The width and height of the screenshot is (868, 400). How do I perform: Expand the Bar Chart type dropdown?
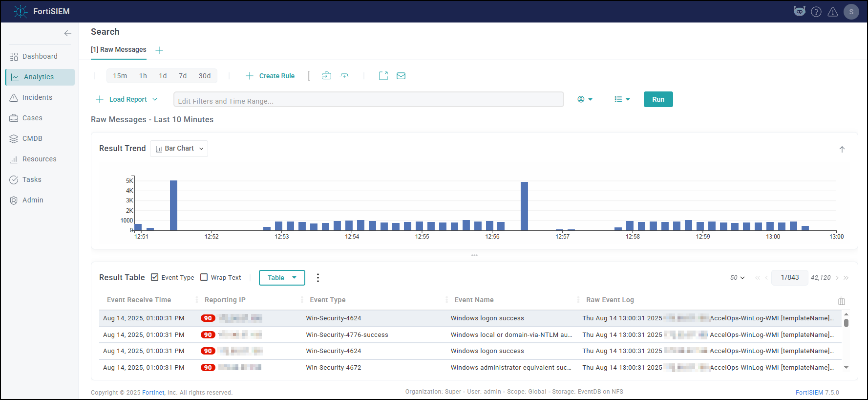click(x=179, y=149)
